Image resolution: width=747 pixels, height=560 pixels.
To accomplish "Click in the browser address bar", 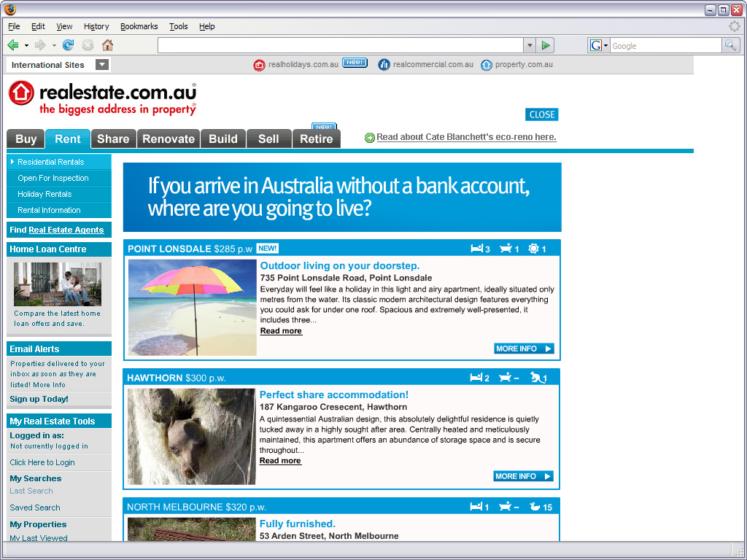I will [x=341, y=46].
